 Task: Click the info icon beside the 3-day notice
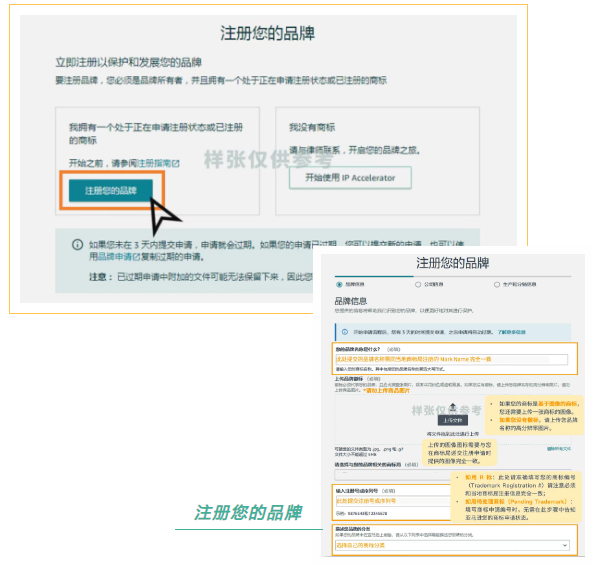(77, 245)
